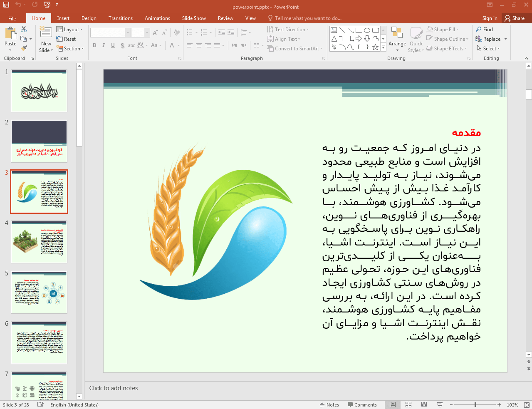Expand the Select dropdown in Editing

[488, 49]
